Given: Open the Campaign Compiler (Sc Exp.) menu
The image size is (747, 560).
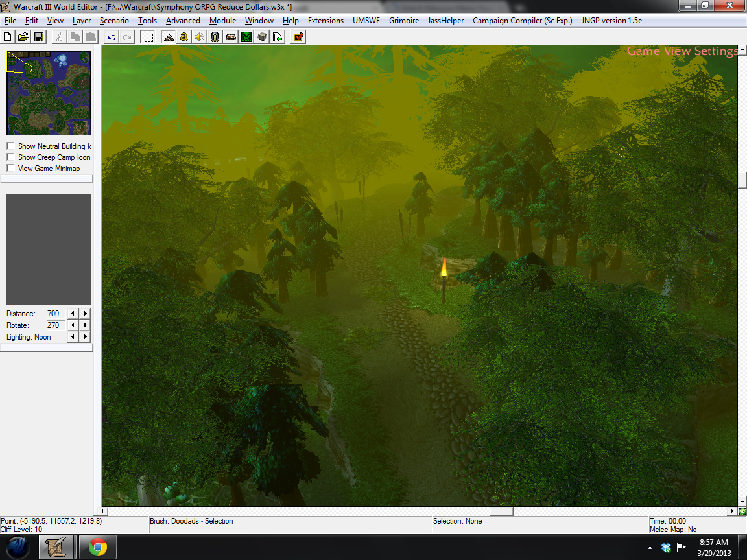Looking at the screenshot, I should coord(523,21).
